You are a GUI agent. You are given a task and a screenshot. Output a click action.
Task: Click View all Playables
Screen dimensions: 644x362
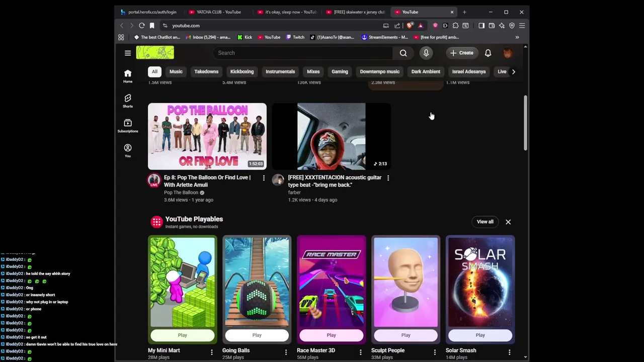coord(485,222)
